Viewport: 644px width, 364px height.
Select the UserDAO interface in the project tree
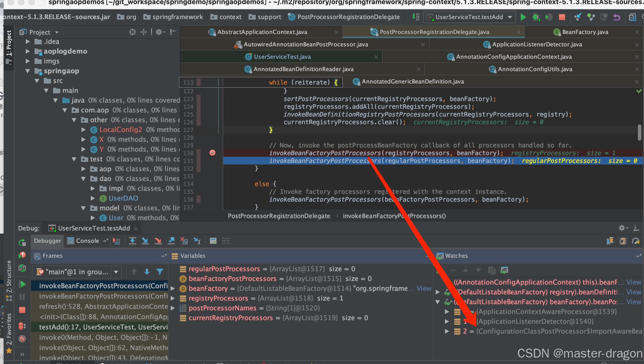click(x=123, y=198)
